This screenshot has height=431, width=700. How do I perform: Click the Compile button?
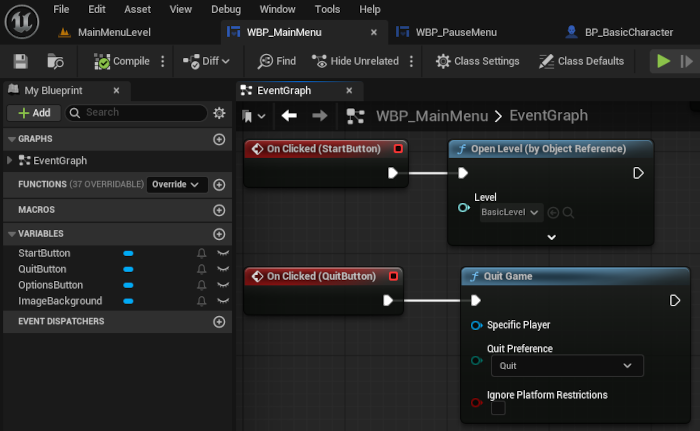[122, 61]
